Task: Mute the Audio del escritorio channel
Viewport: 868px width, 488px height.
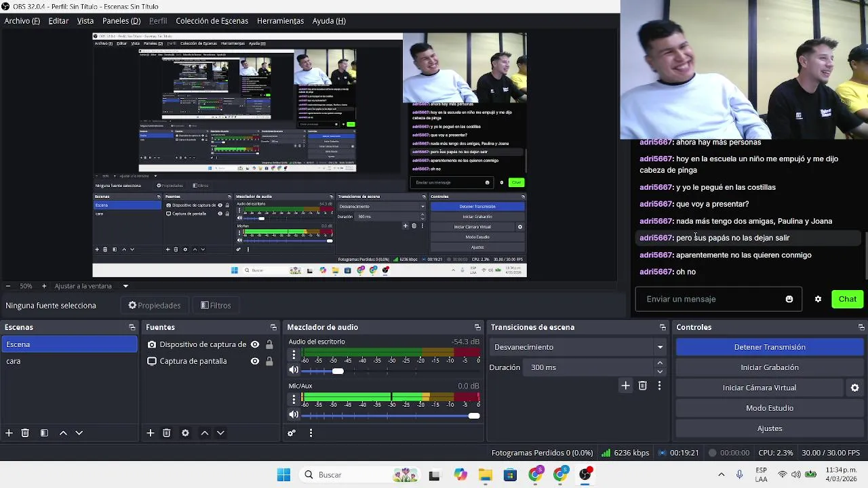Action: pos(294,370)
